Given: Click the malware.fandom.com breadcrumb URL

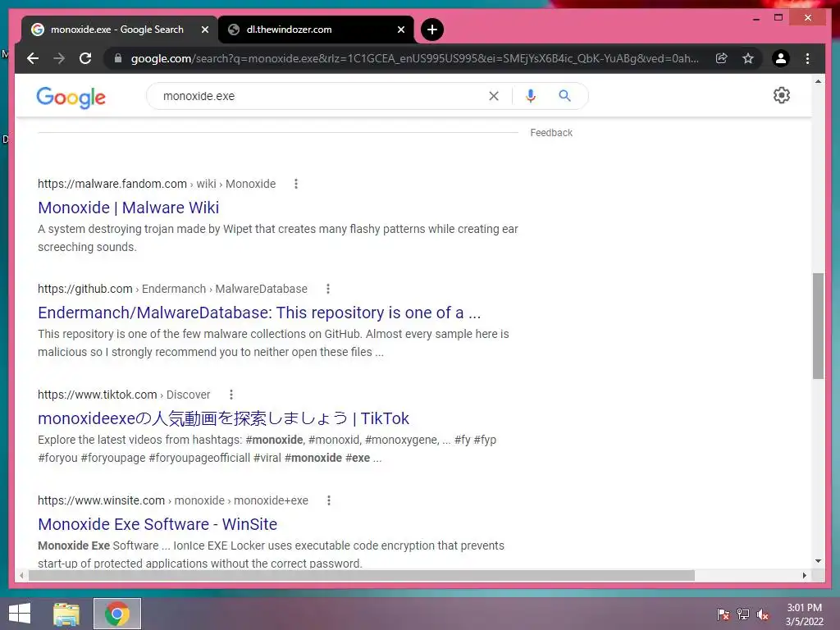Looking at the screenshot, I should pyautogui.click(x=157, y=184).
